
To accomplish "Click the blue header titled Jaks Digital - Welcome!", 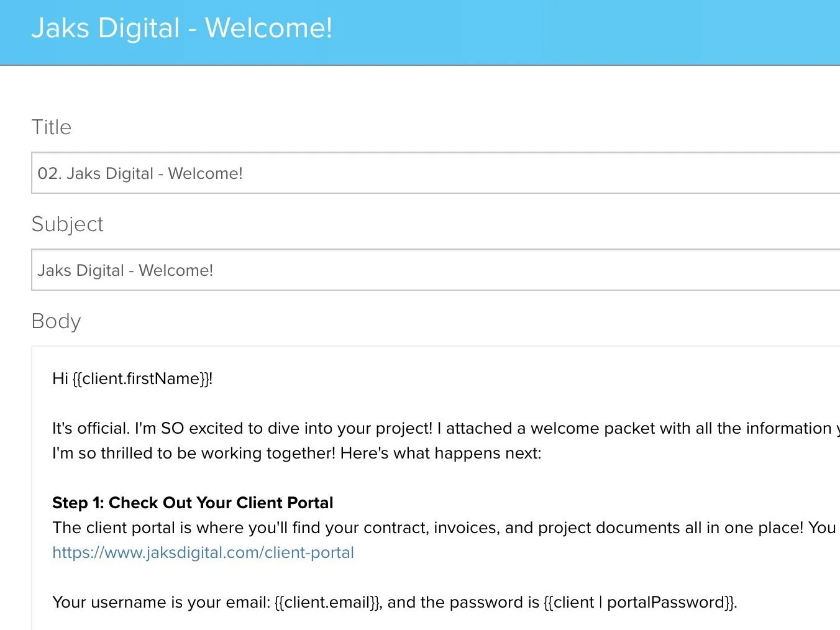I will (182, 27).
